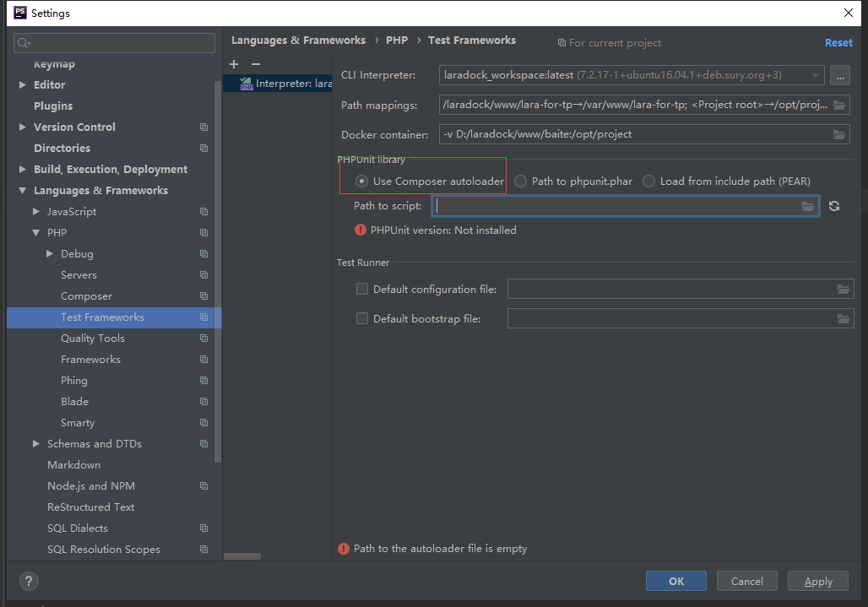The image size is (868, 607).
Task: Click the remove (−) configuration icon
Action: [x=256, y=64]
